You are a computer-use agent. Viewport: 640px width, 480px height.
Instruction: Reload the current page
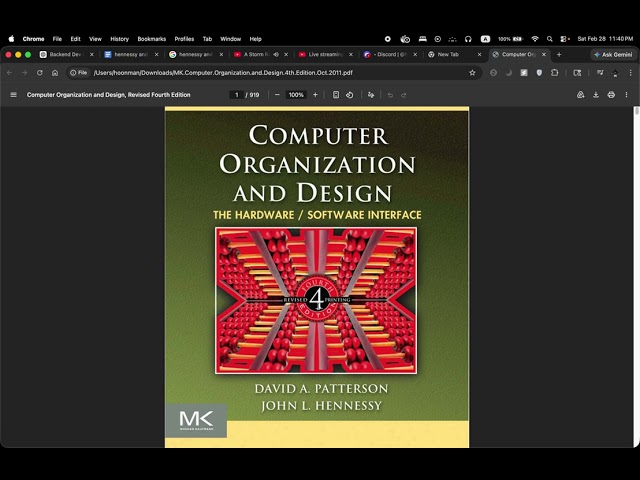(40, 73)
